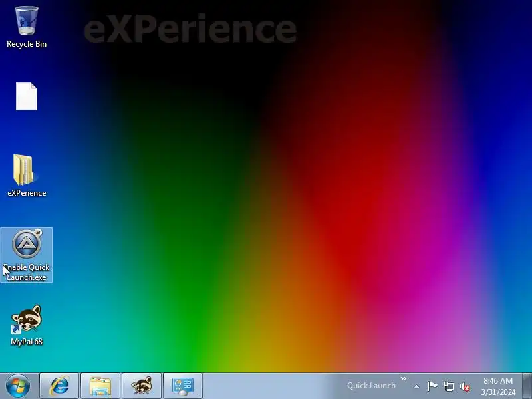Screen dimensions: 532x399
Task: Open the Action Center flag icon
Action: (432, 386)
